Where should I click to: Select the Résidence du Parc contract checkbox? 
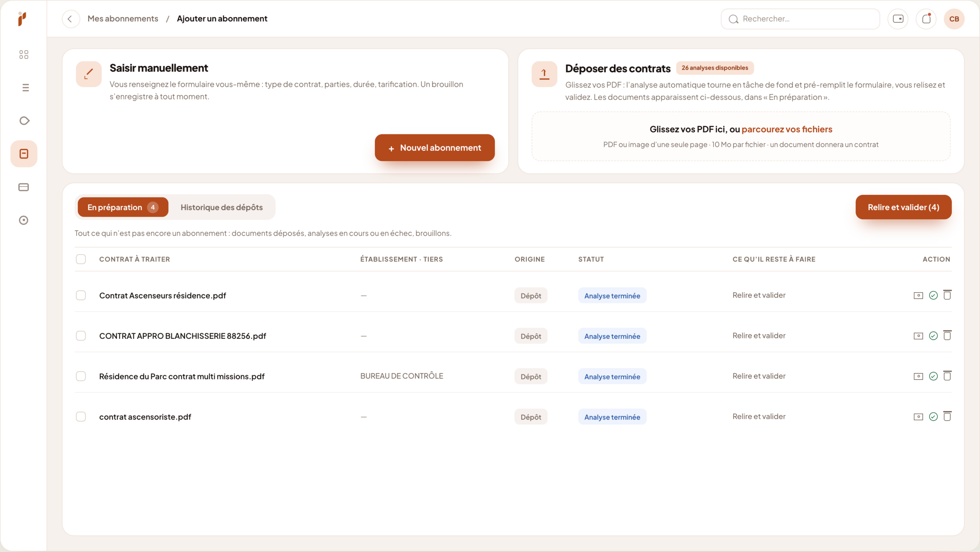[x=81, y=376]
